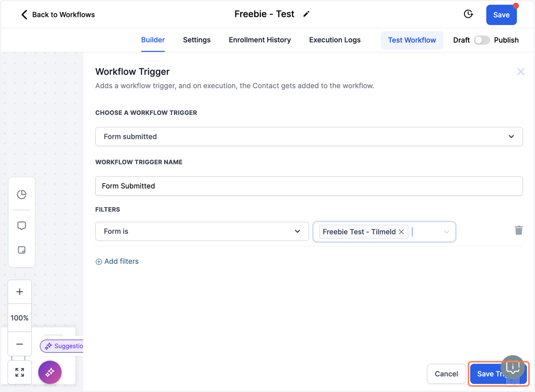Fit canvas to screen icon
This screenshot has width=535, height=392.
[20, 372]
